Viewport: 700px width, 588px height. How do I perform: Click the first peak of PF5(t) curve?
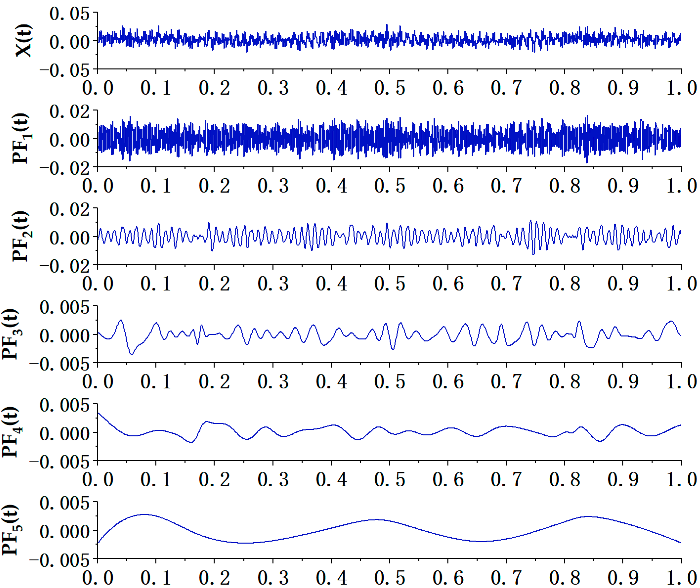(144, 514)
